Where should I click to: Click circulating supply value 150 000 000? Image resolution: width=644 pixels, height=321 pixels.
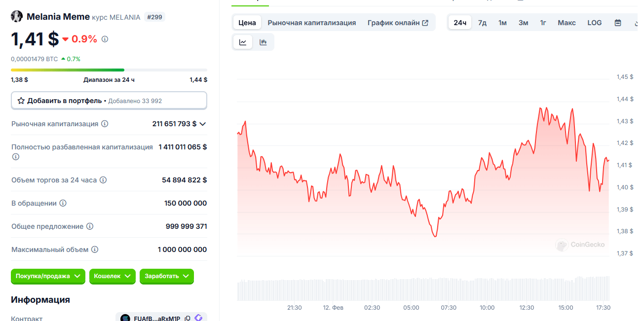click(186, 203)
